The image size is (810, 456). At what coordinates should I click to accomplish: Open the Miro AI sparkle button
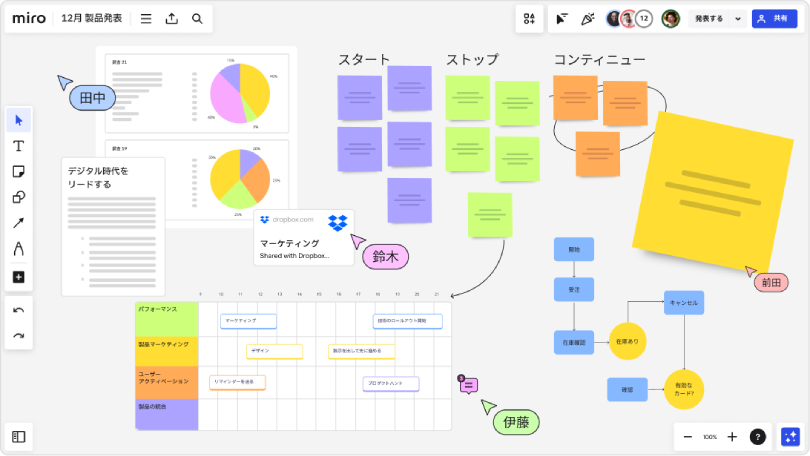(x=790, y=437)
